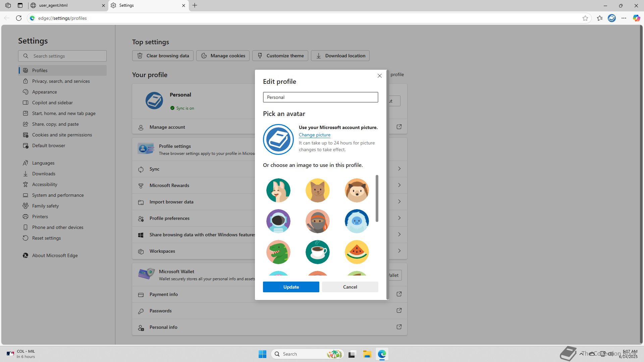Click the avatar list scrollbar

click(x=377, y=198)
